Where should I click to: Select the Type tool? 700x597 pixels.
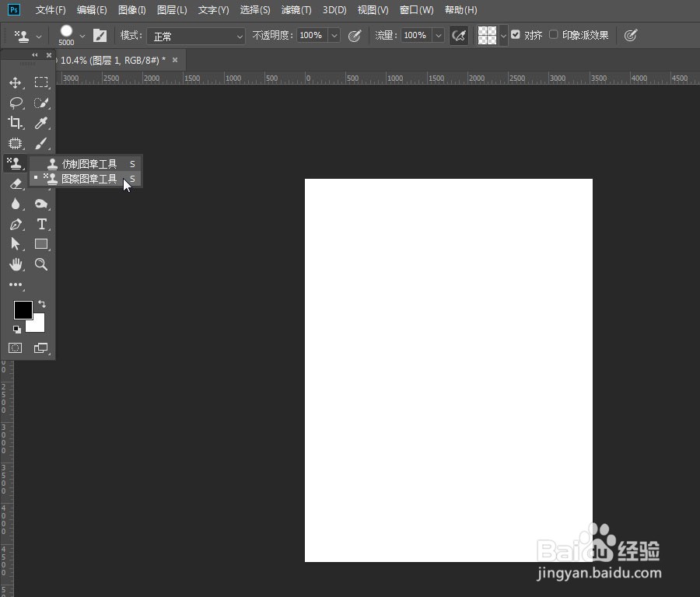point(41,224)
